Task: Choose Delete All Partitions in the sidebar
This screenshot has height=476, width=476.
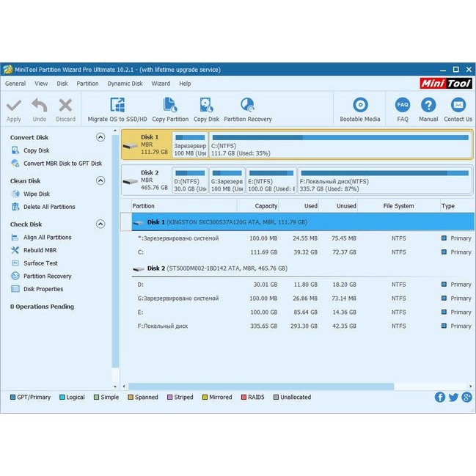Action: pyautogui.click(x=49, y=207)
